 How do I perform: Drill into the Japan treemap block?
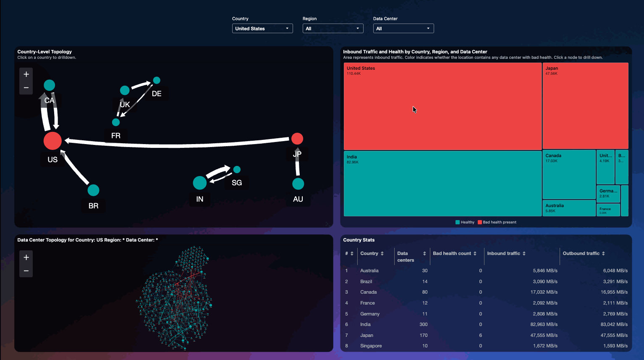585,106
